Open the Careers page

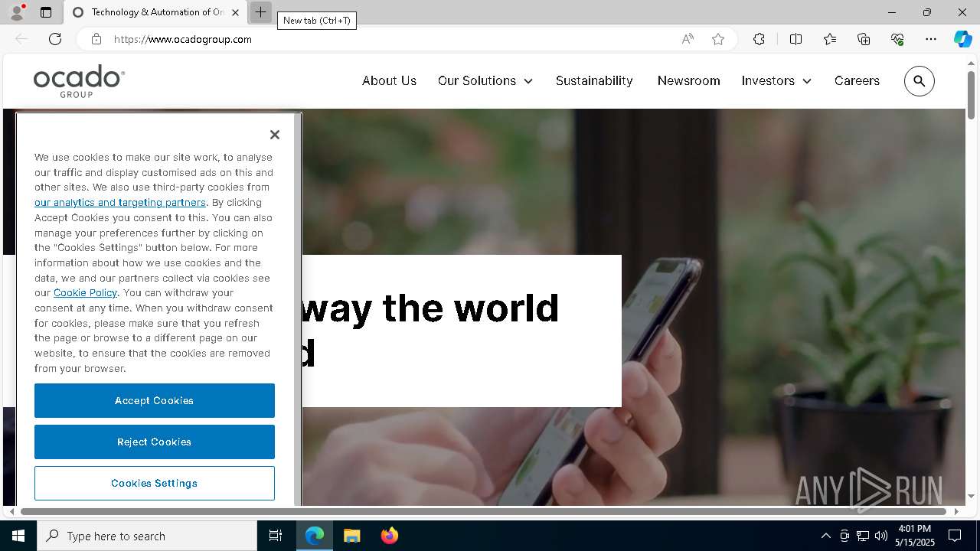point(857,80)
